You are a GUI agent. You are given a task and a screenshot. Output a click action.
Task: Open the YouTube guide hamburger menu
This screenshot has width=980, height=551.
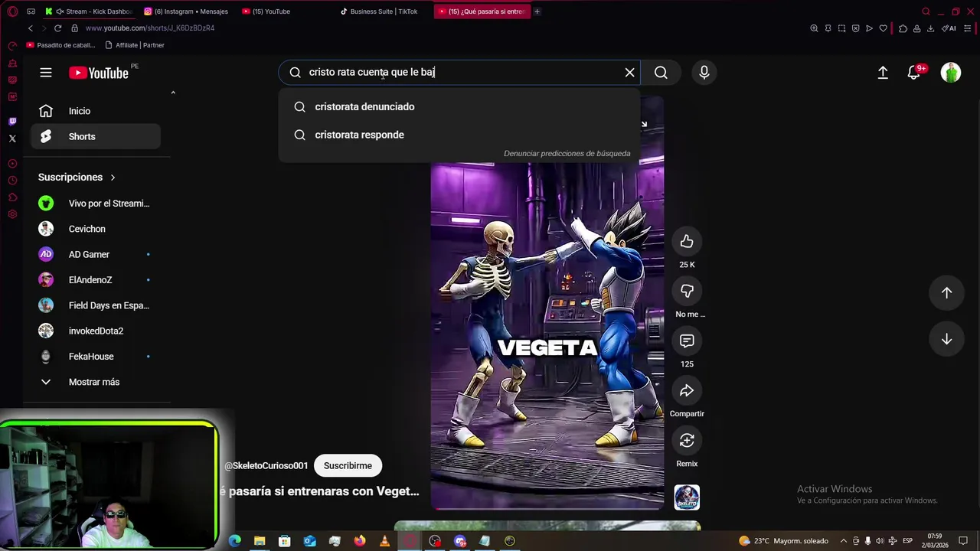coord(46,73)
